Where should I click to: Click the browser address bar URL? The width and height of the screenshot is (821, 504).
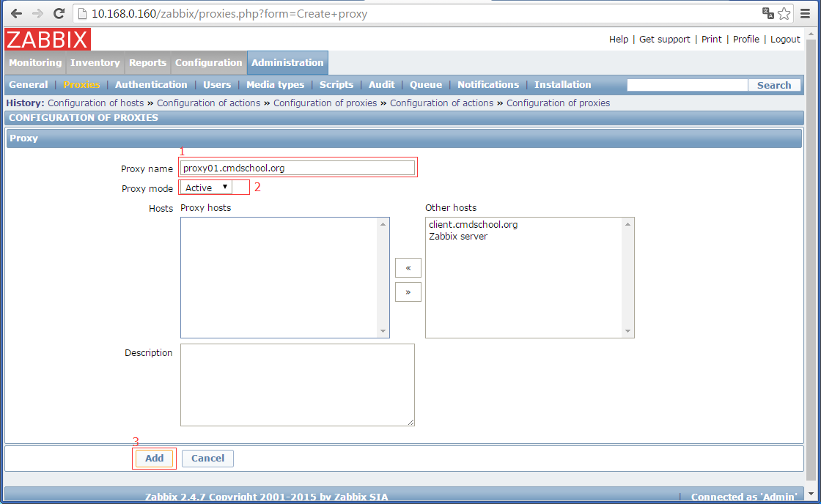pyautogui.click(x=229, y=14)
